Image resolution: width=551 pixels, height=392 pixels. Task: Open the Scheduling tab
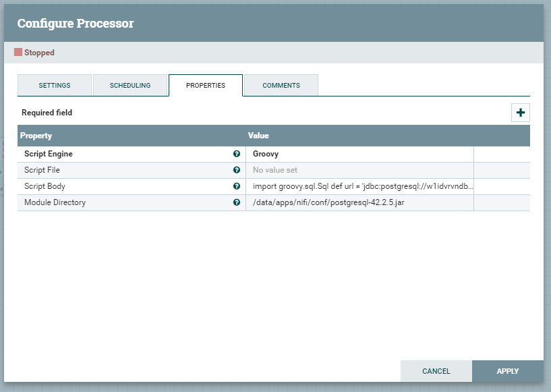point(130,86)
